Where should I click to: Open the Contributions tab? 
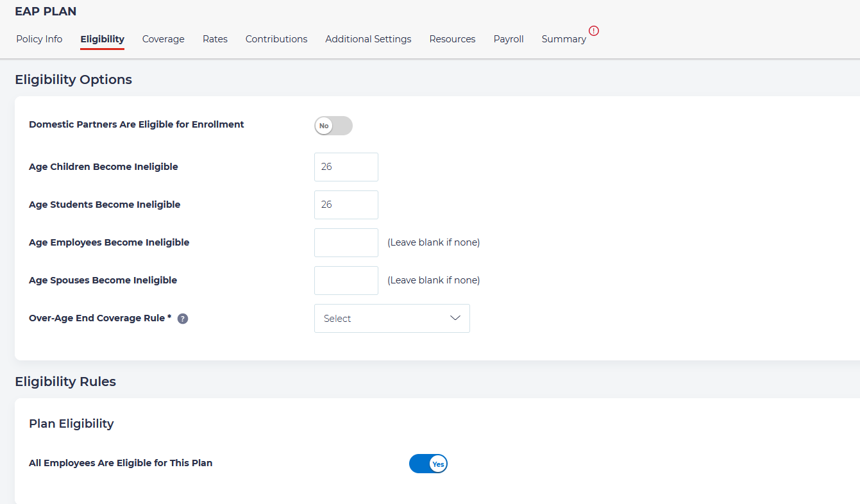[x=276, y=39]
